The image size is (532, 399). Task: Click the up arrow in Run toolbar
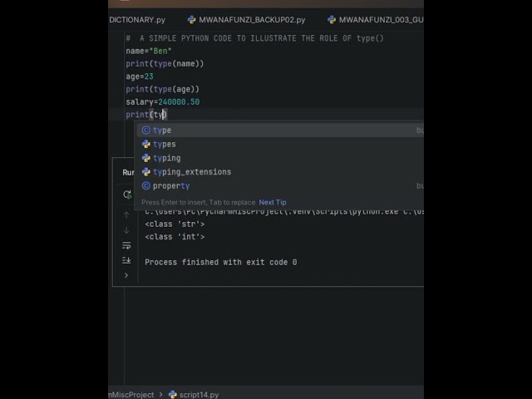click(x=126, y=215)
